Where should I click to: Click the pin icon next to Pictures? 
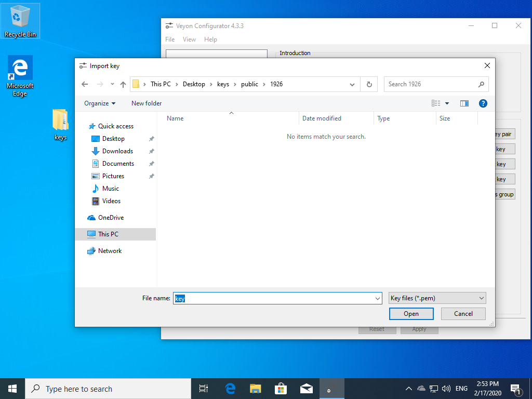151,176
